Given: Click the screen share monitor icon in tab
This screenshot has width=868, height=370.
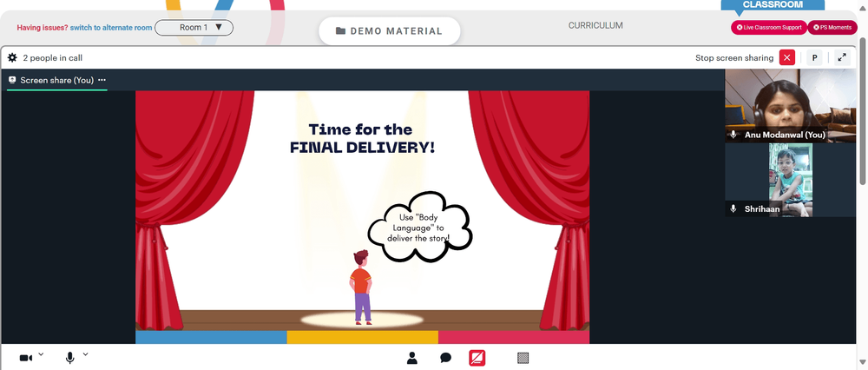Looking at the screenshot, I should (x=12, y=80).
